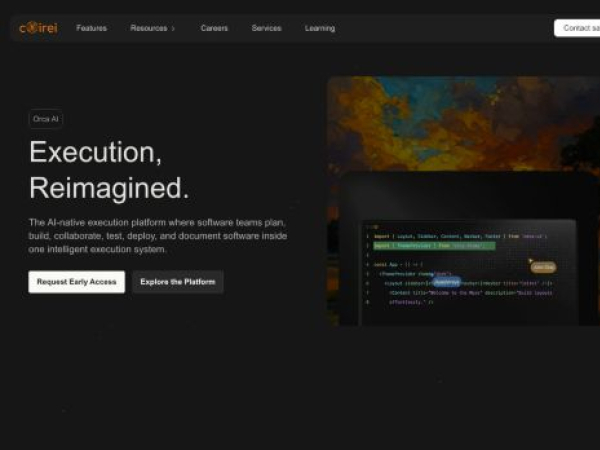Select the blue highlighted tag in code
This screenshot has height=450, width=600.
point(446,282)
